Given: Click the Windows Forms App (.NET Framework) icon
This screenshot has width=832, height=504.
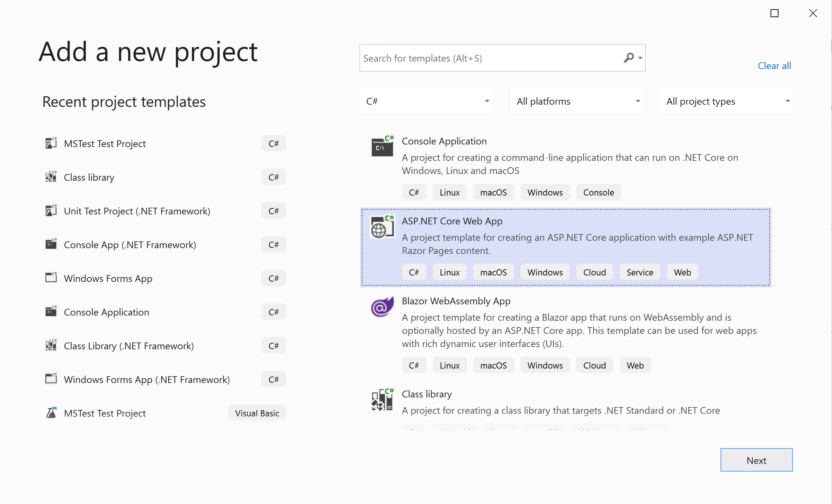Looking at the screenshot, I should 51,379.
